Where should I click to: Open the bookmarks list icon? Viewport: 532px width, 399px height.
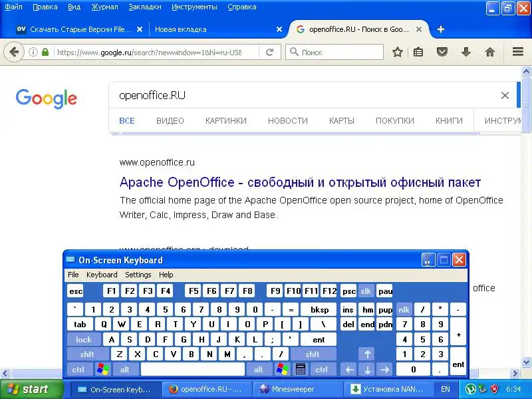coord(418,53)
